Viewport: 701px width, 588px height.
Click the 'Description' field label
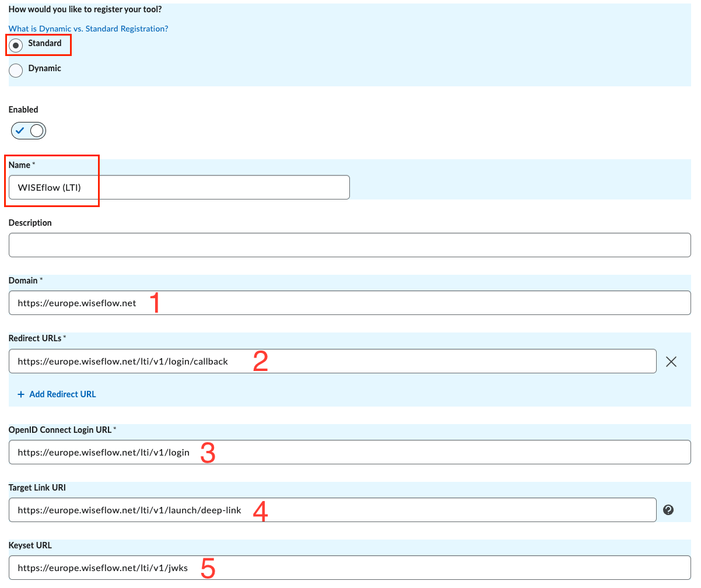[30, 223]
